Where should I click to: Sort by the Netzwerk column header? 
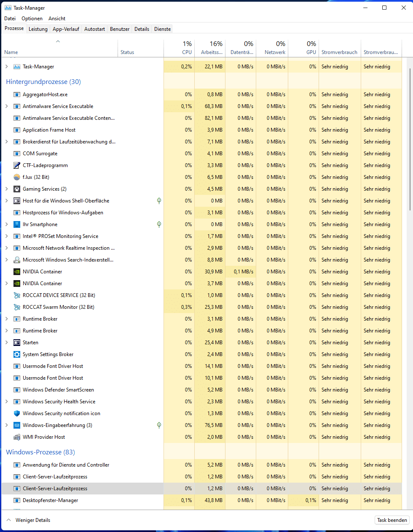(x=272, y=48)
